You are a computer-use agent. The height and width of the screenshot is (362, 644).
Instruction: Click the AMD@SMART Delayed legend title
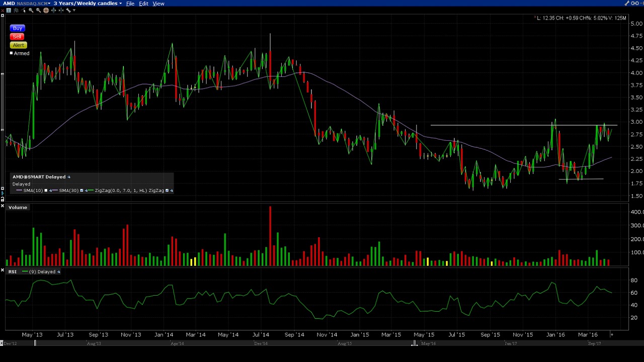click(39, 177)
